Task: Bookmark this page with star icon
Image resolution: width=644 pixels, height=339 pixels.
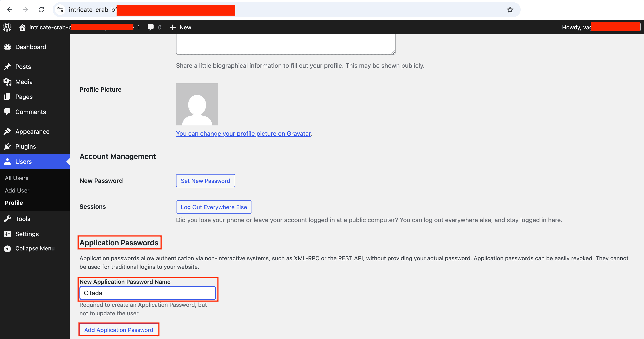Action: pyautogui.click(x=510, y=10)
